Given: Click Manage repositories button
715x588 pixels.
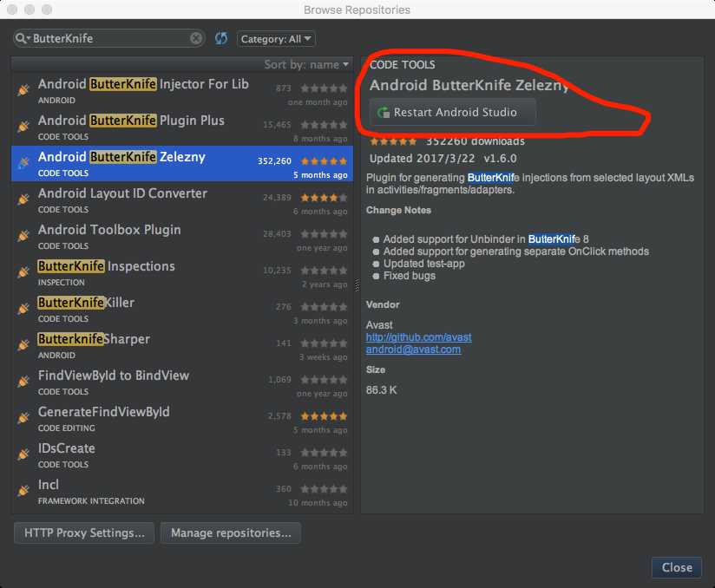Looking at the screenshot, I should click(x=231, y=532).
